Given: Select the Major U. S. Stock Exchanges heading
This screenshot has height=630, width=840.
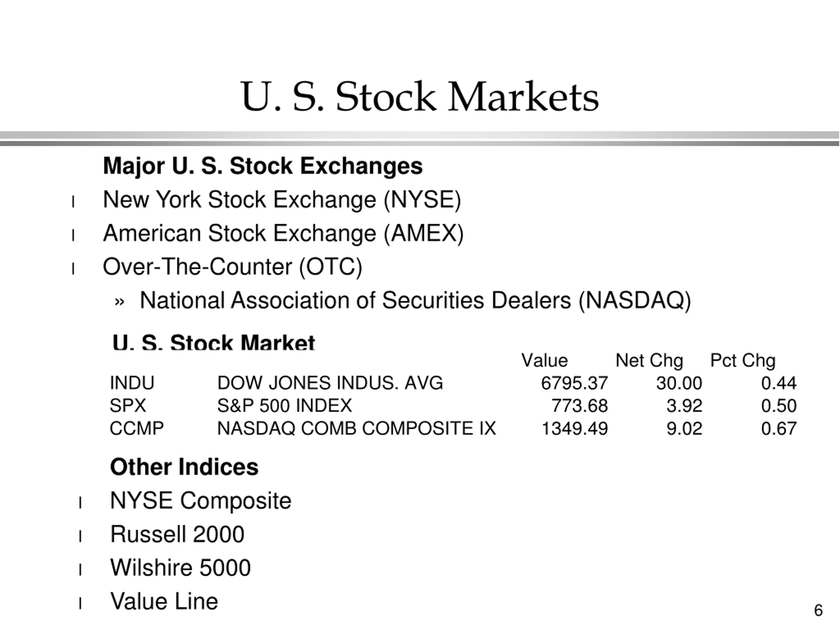Looking at the screenshot, I should [263, 166].
